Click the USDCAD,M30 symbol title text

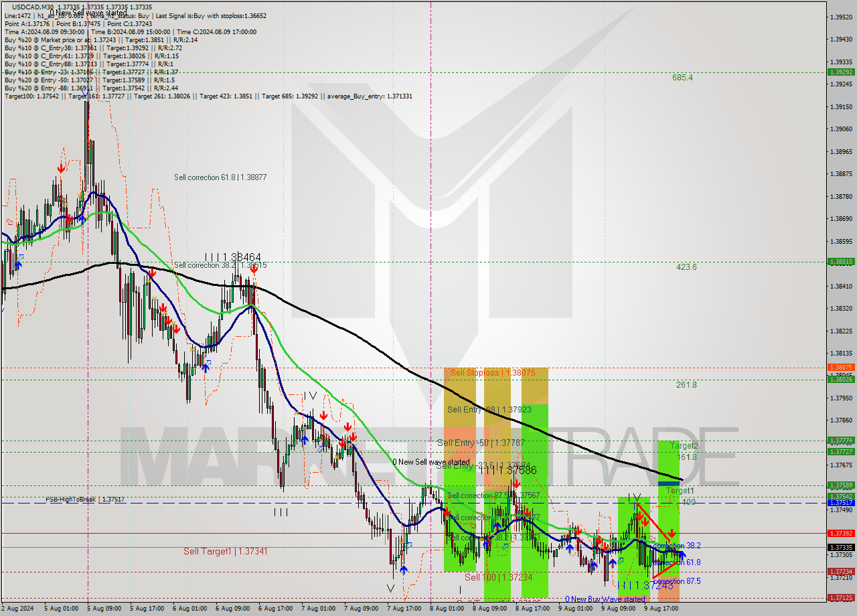pos(34,7)
